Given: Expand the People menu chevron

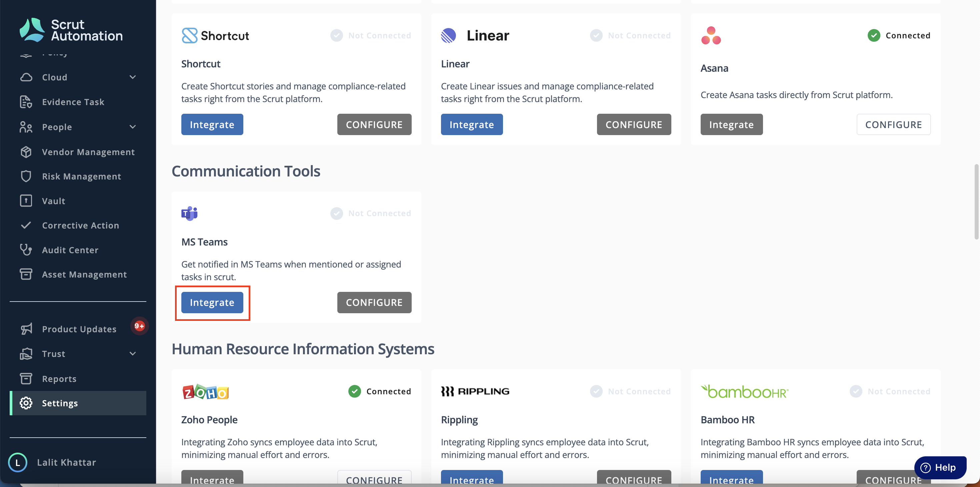Looking at the screenshot, I should pyautogui.click(x=133, y=127).
